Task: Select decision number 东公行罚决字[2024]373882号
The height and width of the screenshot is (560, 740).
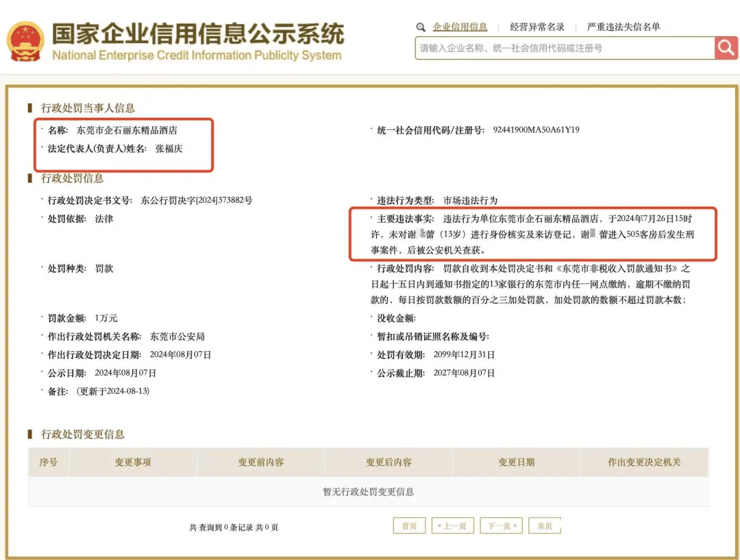Action: pos(197,201)
